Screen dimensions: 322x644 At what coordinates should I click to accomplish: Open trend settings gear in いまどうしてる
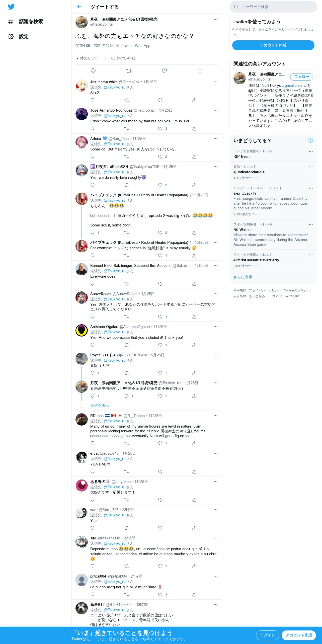(310, 140)
